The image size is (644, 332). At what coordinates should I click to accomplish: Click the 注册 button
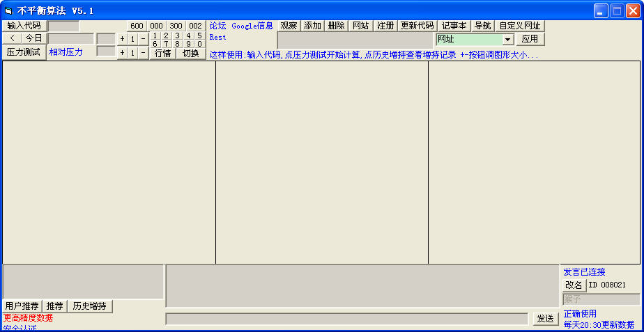(385, 26)
